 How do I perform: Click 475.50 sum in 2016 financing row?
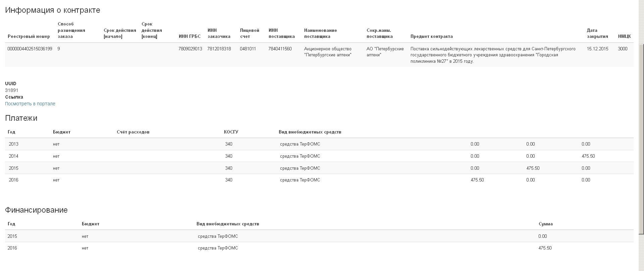[545, 248]
